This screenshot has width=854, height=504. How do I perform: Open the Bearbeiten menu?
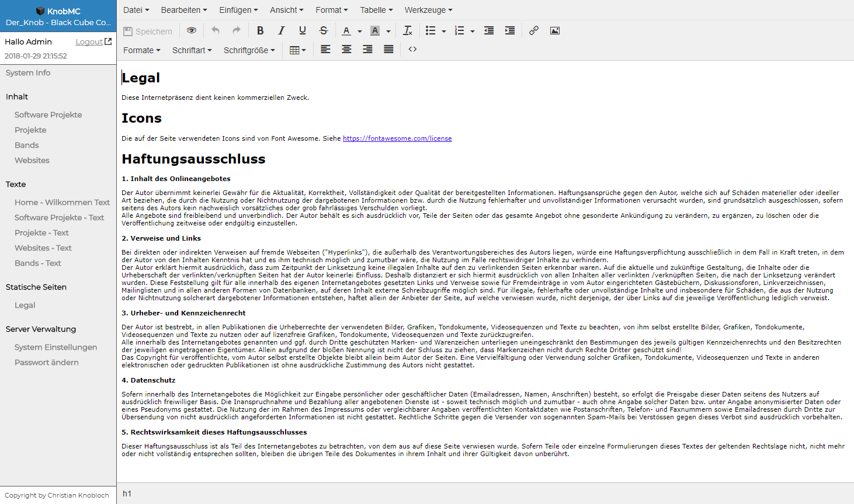click(x=184, y=10)
